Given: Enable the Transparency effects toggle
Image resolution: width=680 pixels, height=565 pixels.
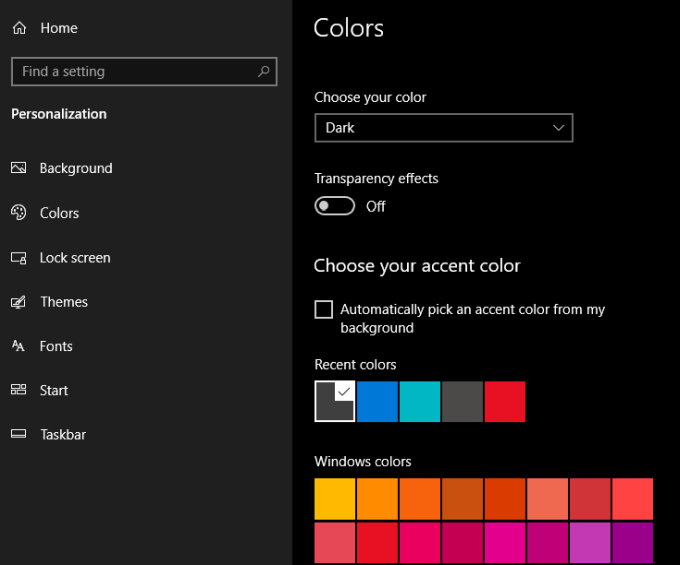Looking at the screenshot, I should [335, 206].
